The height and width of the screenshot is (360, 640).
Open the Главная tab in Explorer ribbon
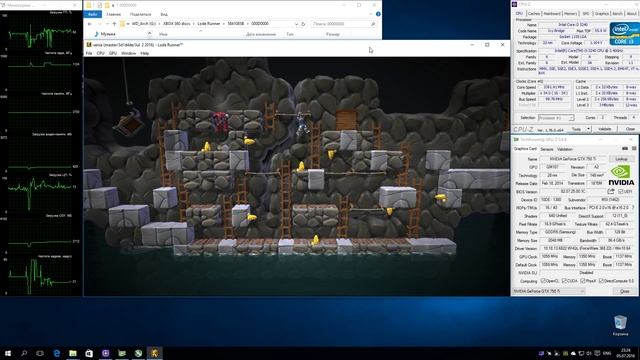[x=113, y=14]
